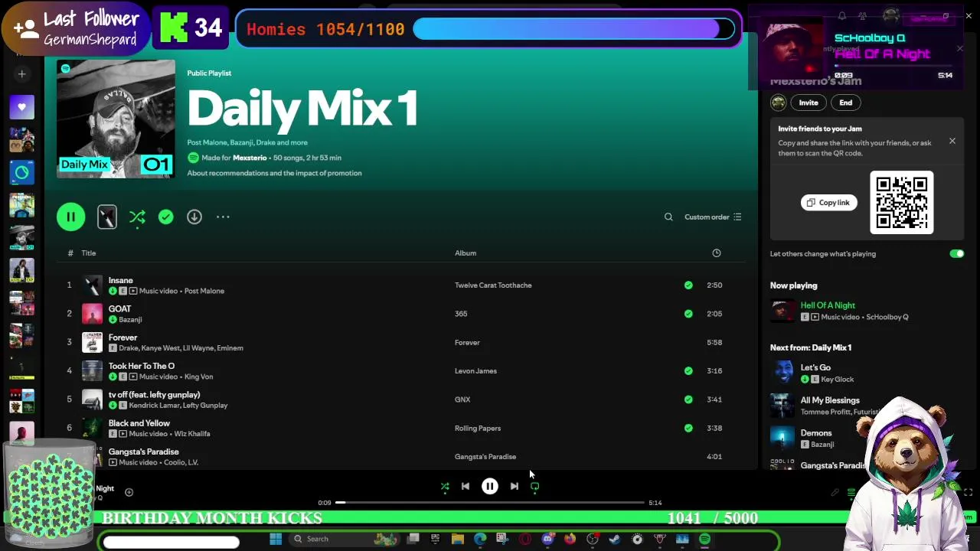Open Steam from the taskbar

(x=615, y=540)
